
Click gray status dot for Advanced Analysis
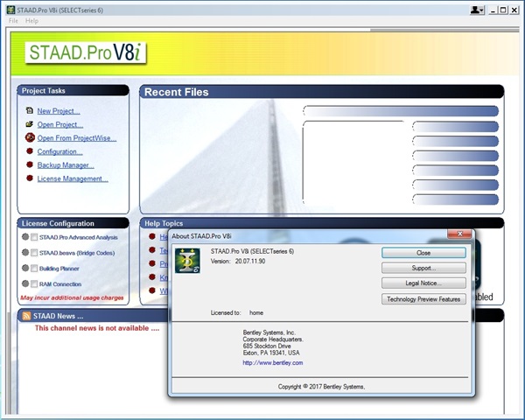coord(25,237)
